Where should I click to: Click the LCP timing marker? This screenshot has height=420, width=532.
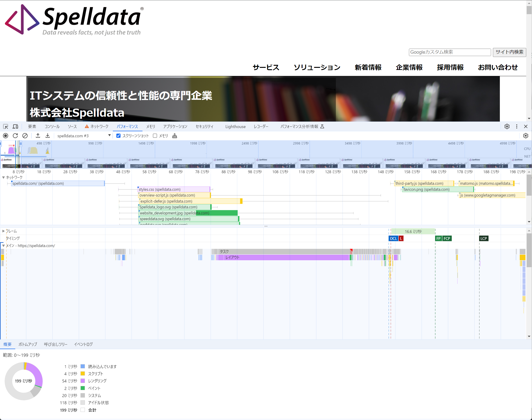pyautogui.click(x=484, y=238)
